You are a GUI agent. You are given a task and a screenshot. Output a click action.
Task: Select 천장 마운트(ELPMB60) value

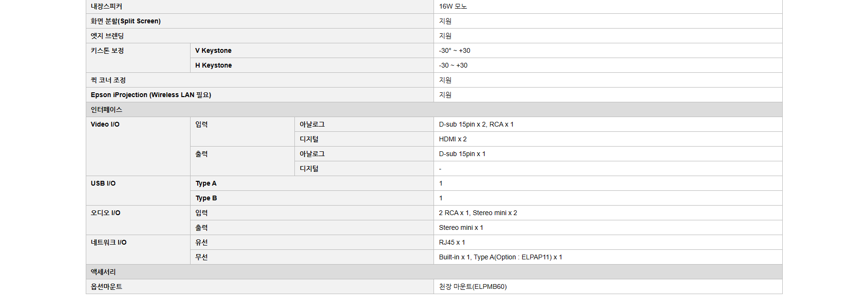coord(473,286)
